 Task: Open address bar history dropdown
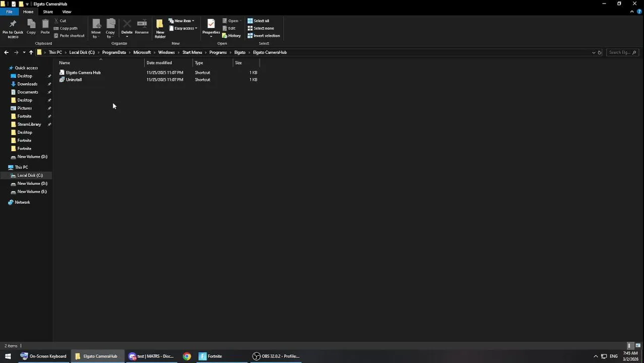(x=593, y=52)
